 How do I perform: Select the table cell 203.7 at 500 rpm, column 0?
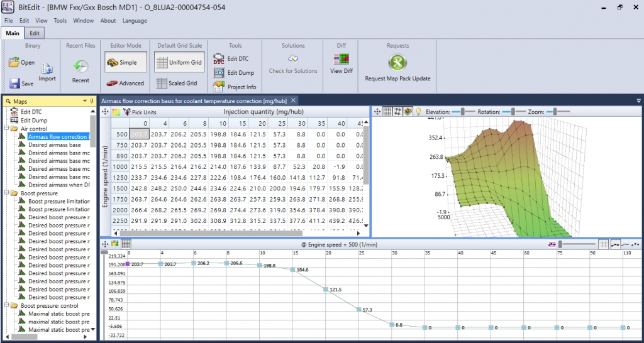point(138,134)
